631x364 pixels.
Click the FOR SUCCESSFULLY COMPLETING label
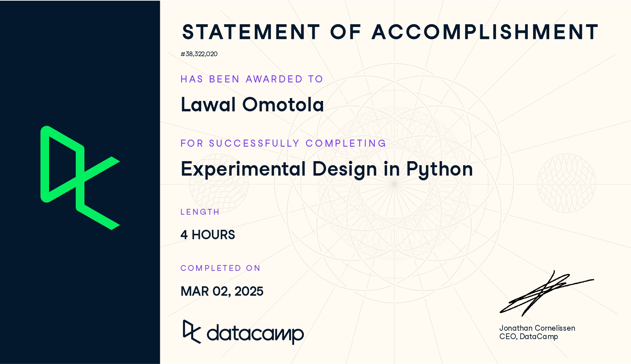[283, 143]
